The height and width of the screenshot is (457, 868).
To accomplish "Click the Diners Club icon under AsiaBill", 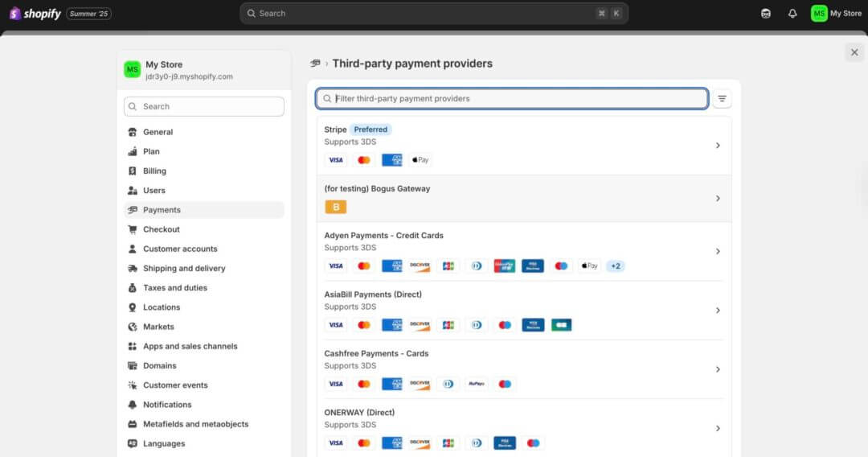I will pyautogui.click(x=476, y=325).
